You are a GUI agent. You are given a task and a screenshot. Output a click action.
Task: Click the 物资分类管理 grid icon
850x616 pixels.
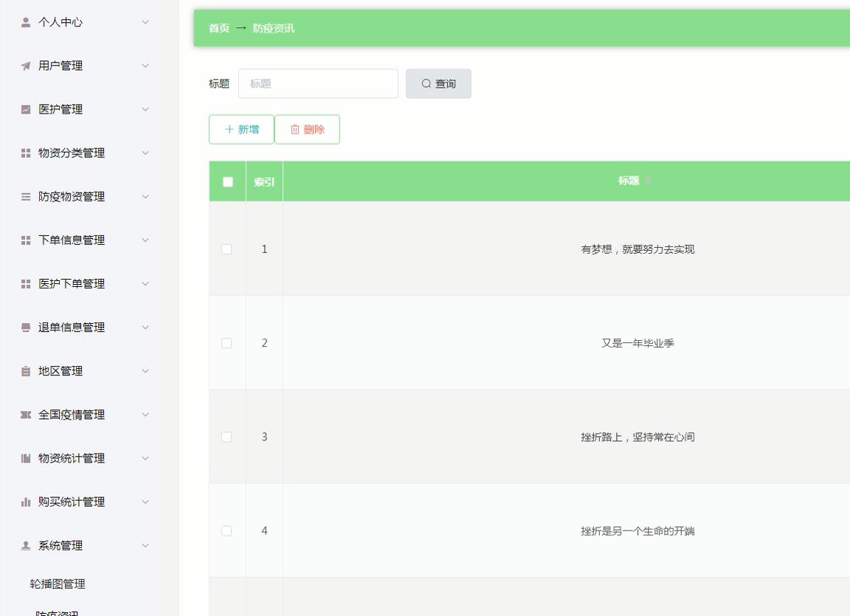(x=26, y=153)
